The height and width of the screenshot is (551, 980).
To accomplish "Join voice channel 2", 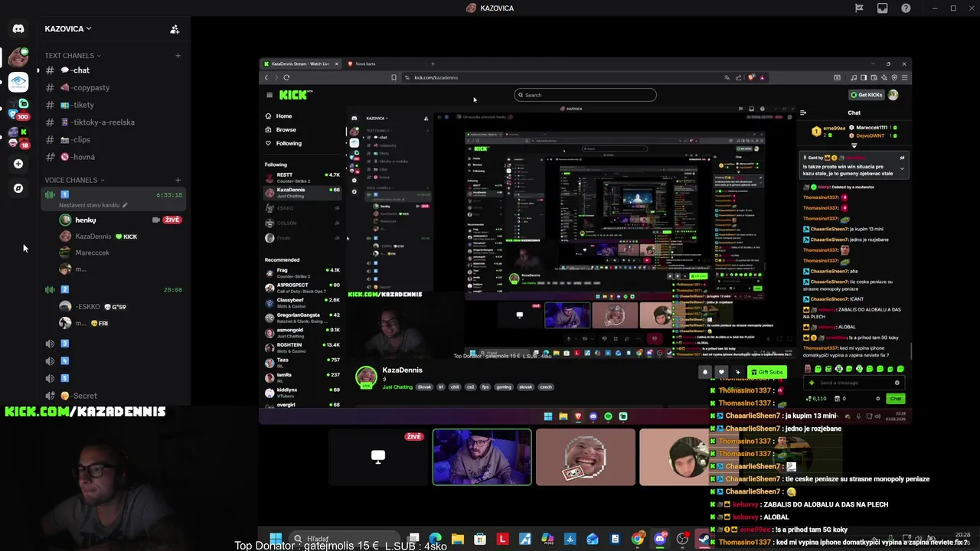I will point(114,290).
